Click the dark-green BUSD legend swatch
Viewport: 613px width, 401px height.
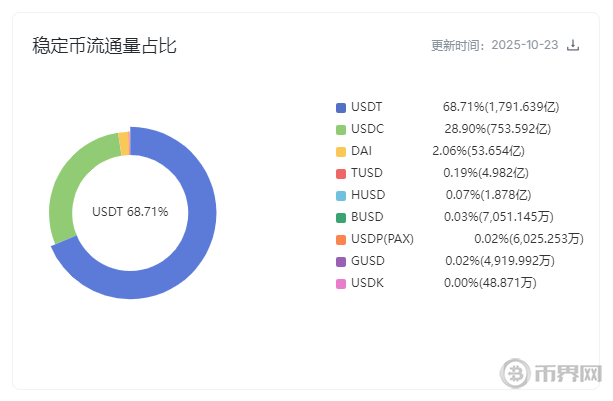(x=341, y=217)
